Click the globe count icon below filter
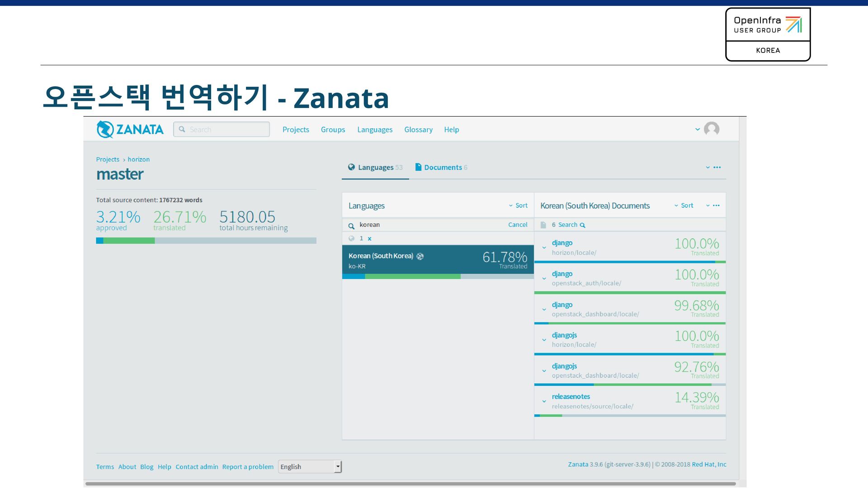The width and height of the screenshot is (868, 488). coord(351,239)
